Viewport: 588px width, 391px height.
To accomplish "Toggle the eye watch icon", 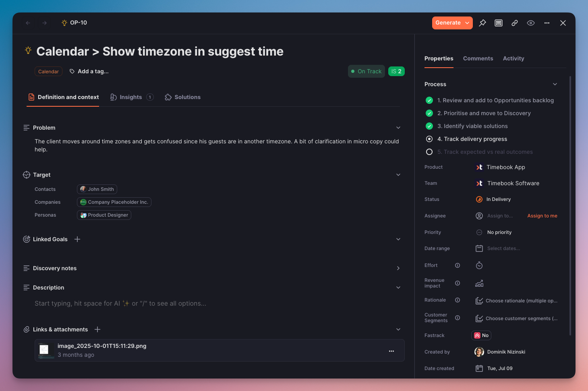I will click(530, 23).
